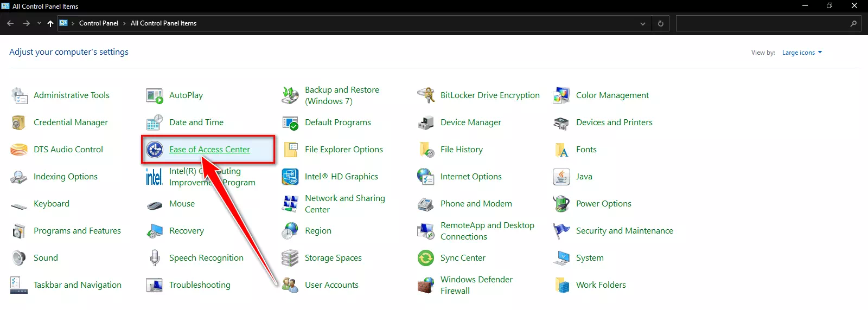Open the Recovery icon
868x310 pixels.
click(x=155, y=231)
